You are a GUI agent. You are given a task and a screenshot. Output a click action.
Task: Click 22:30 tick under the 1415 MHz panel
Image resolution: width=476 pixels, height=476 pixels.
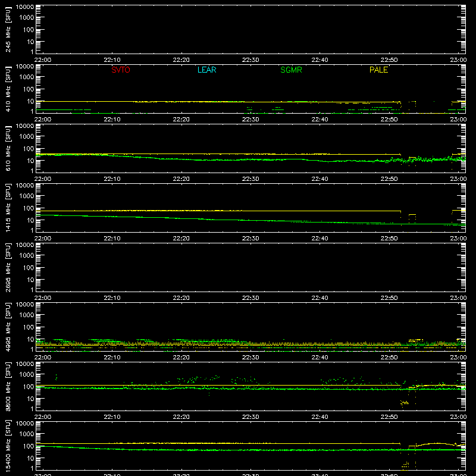point(250,239)
